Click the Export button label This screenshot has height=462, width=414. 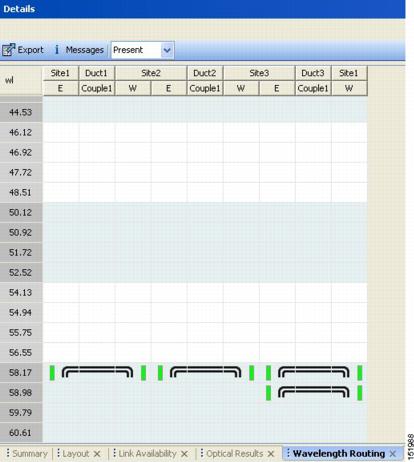(30, 50)
